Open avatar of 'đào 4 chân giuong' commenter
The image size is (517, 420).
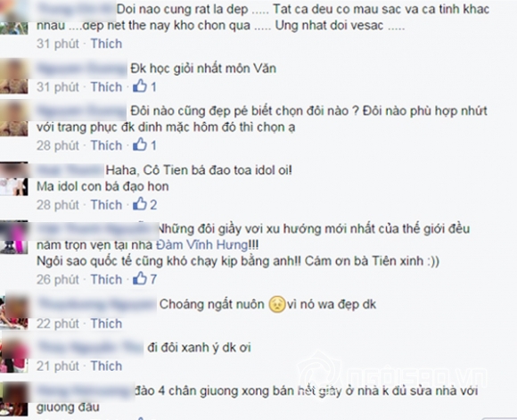click(14, 399)
